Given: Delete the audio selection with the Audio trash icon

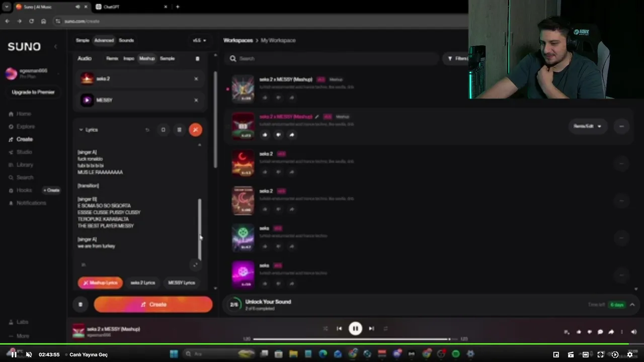Looking at the screenshot, I should (x=197, y=58).
